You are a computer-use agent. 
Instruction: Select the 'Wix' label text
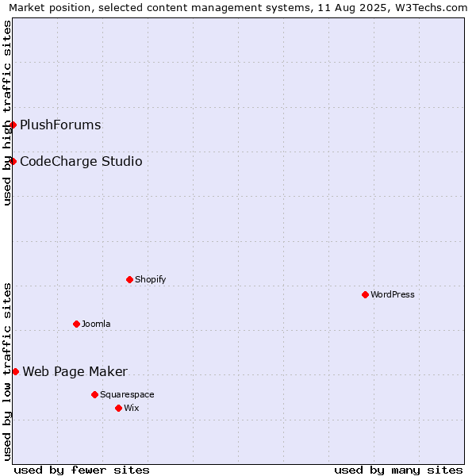132,408
